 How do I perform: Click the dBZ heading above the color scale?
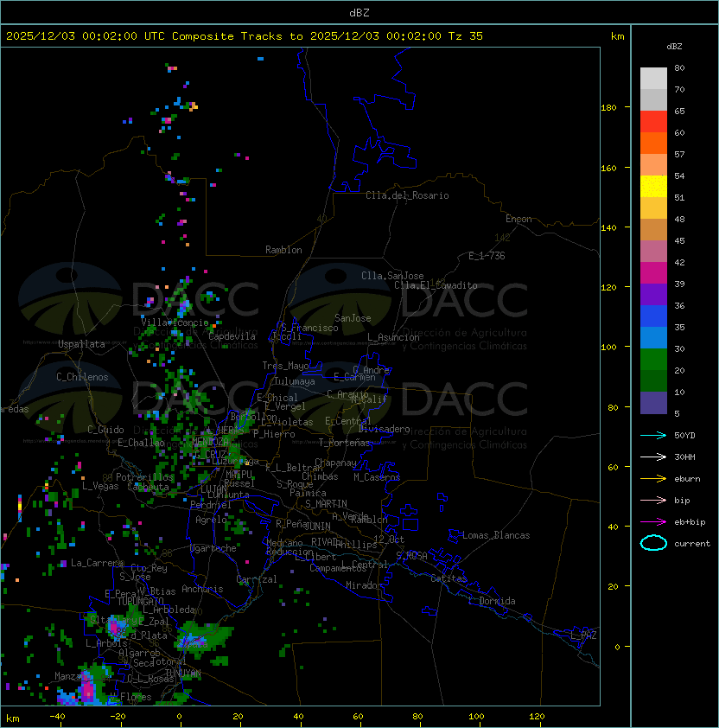(674, 47)
